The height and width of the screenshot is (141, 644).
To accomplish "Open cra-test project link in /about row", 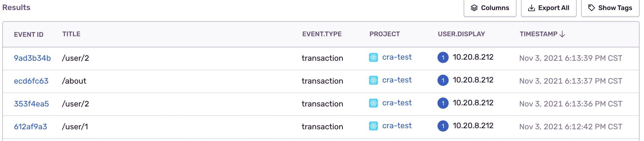I will (397, 80).
